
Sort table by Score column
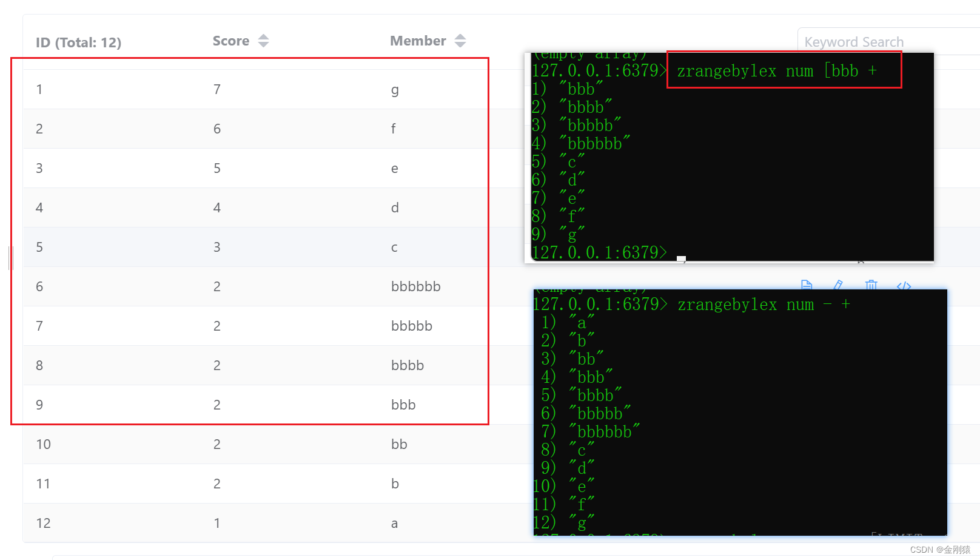pos(263,41)
